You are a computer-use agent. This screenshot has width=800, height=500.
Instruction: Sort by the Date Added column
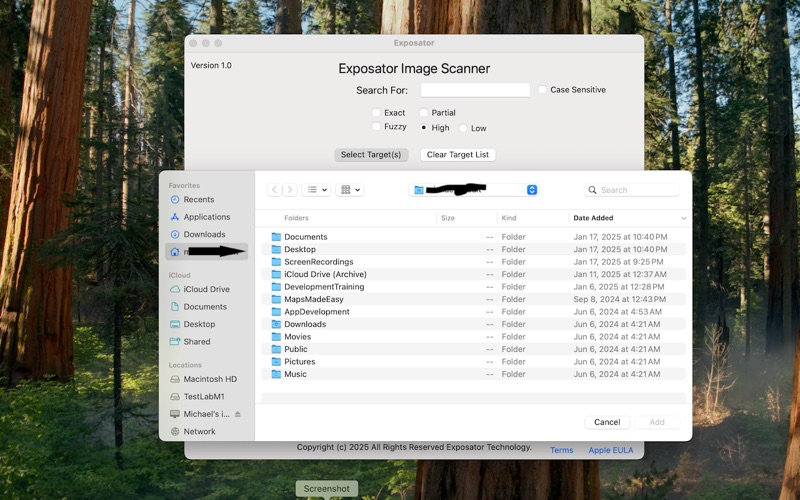point(593,218)
